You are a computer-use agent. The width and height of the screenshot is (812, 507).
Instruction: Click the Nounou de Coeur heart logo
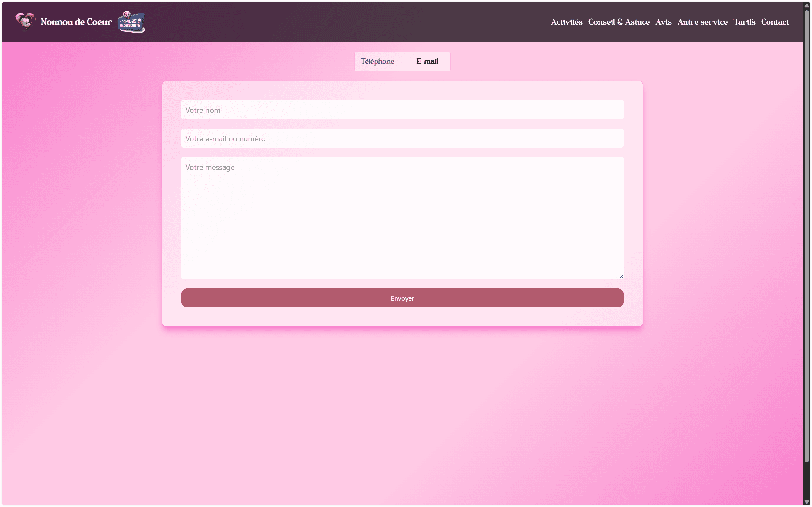coord(25,22)
